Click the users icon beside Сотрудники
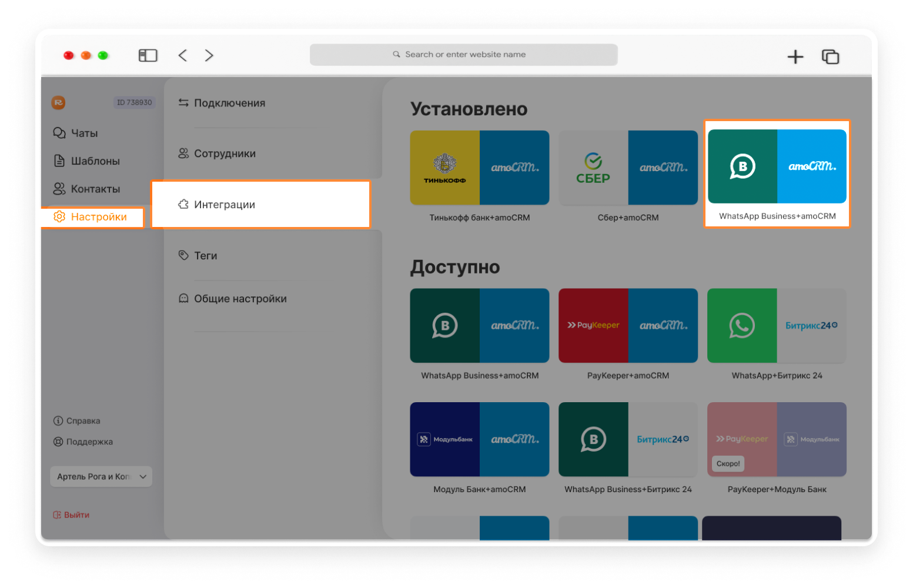 point(183,153)
